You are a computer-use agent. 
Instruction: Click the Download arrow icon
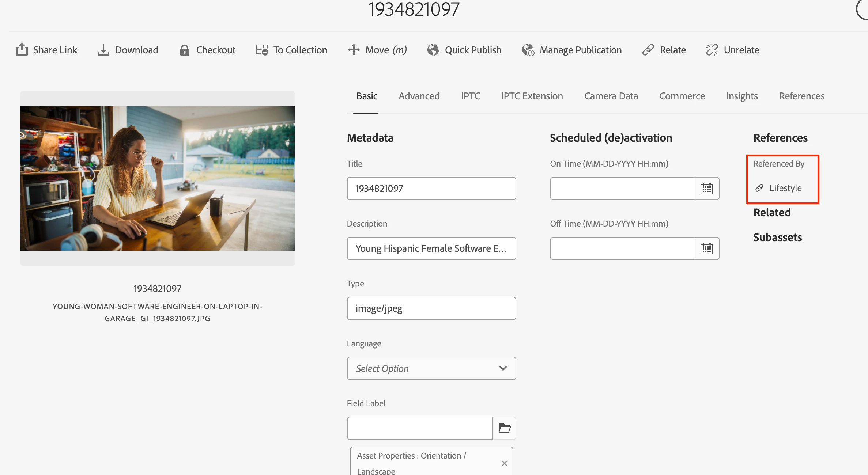(x=103, y=50)
